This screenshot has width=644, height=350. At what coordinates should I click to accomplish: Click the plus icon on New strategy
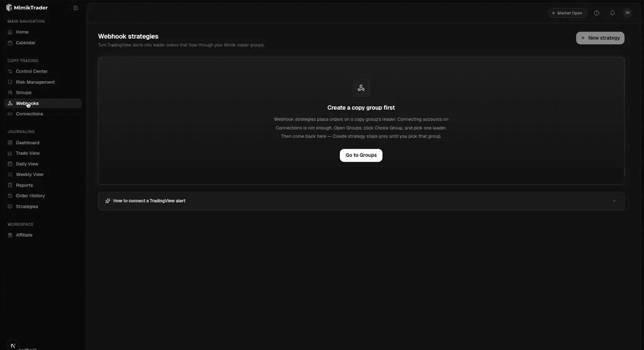tap(583, 38)
